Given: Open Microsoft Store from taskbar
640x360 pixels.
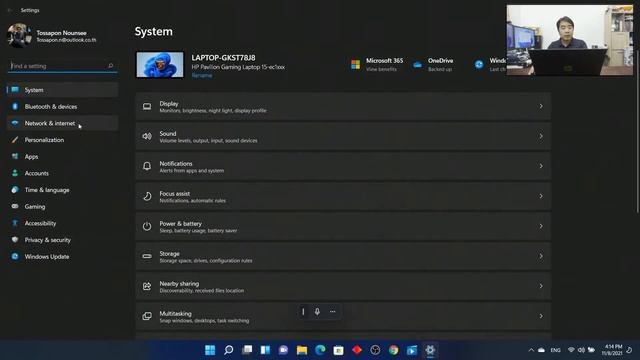Looking at the screenshot, I should (338, 350).
